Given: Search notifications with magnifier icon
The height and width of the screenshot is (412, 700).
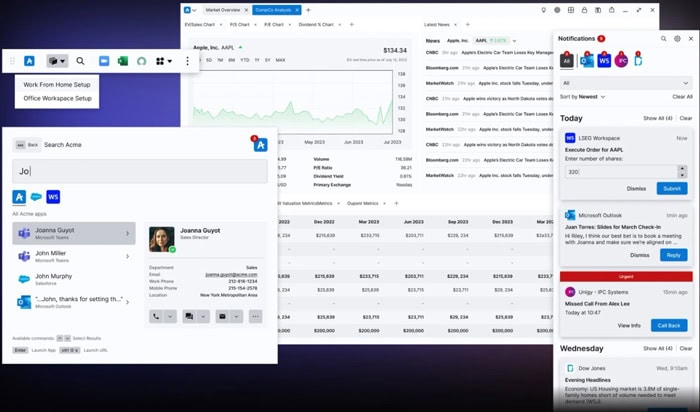Looking at the screenshot, I should coord(664,39).
